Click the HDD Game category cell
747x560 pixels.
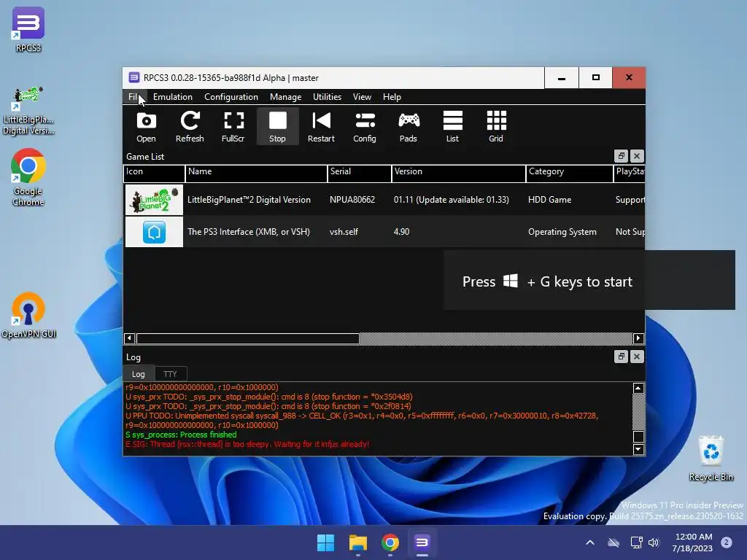pos(549,200)
